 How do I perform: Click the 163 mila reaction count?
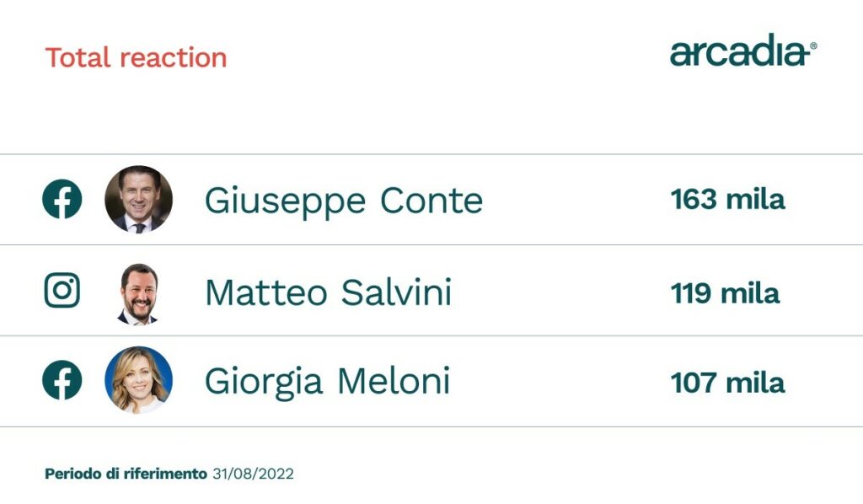pos(727,200)
